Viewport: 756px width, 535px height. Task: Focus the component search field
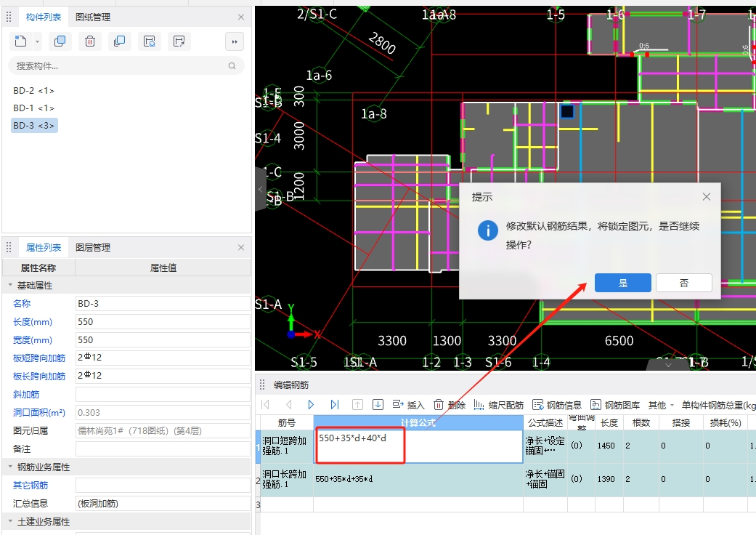(126, 65)
